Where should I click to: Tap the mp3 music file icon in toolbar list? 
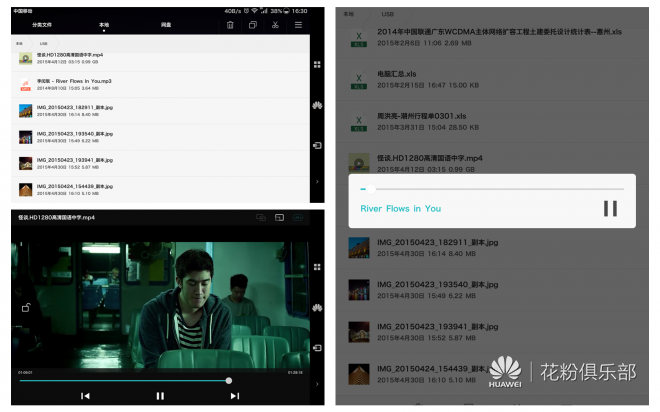coord(26,85)
